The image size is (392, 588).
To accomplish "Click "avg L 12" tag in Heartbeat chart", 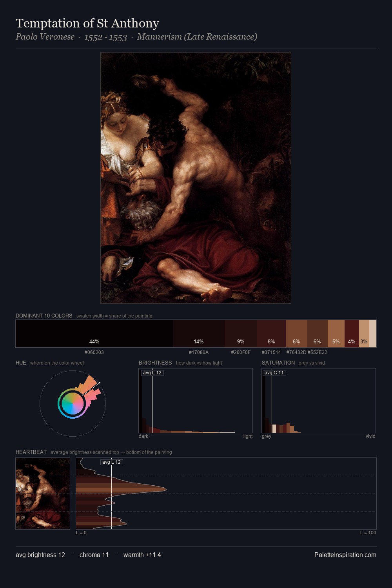I will tap(112, 462).
